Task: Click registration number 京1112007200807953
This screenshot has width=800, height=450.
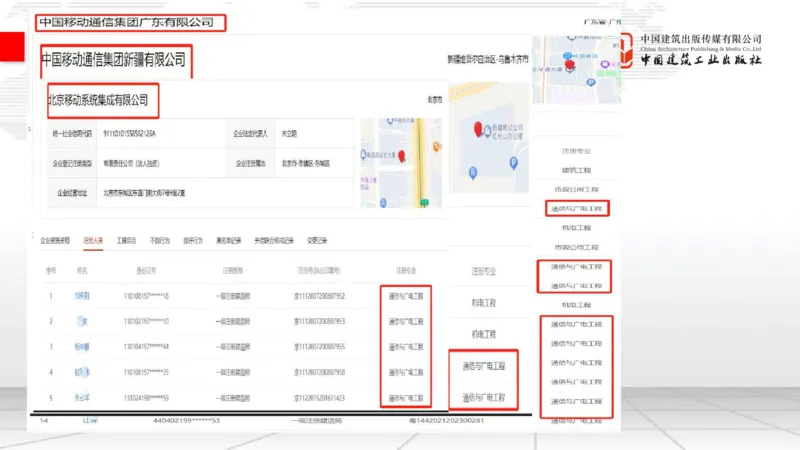Action: [x=319, y=321]
